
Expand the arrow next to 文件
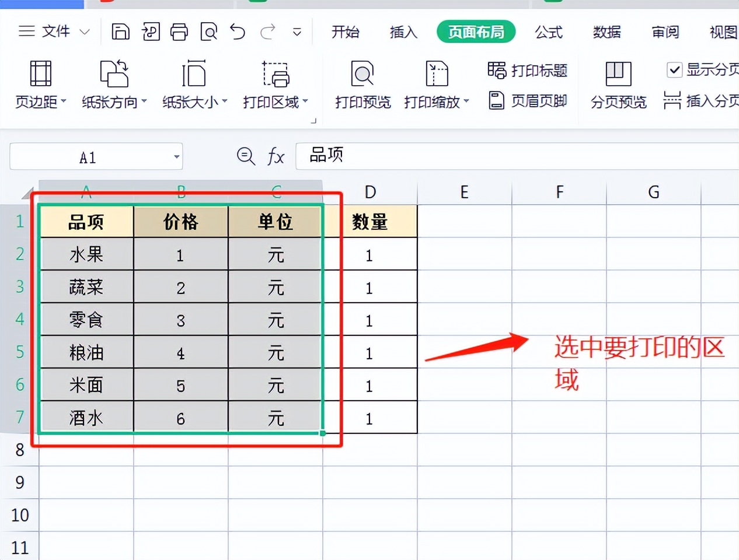point(85,32)
